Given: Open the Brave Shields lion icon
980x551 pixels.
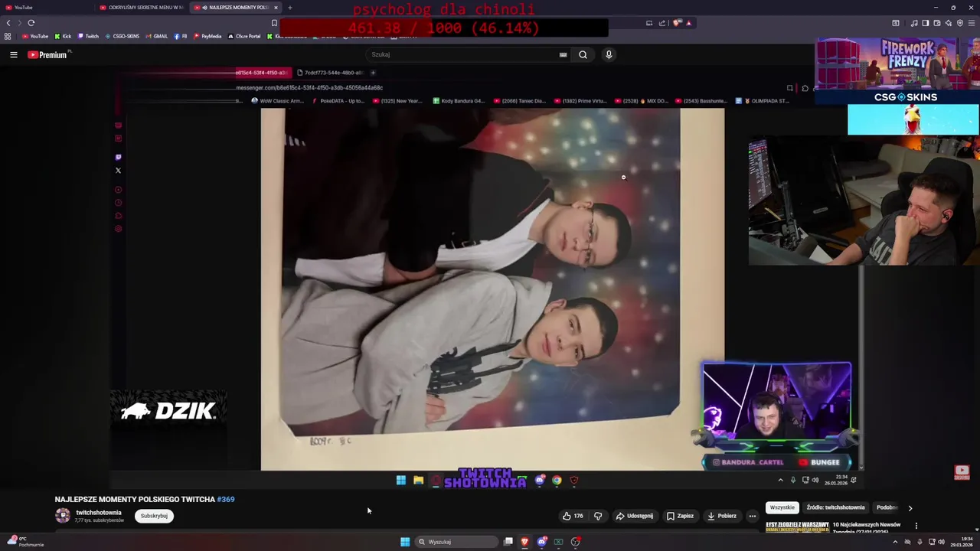Looking at the screenshot, I should click(x=677, y=23).
